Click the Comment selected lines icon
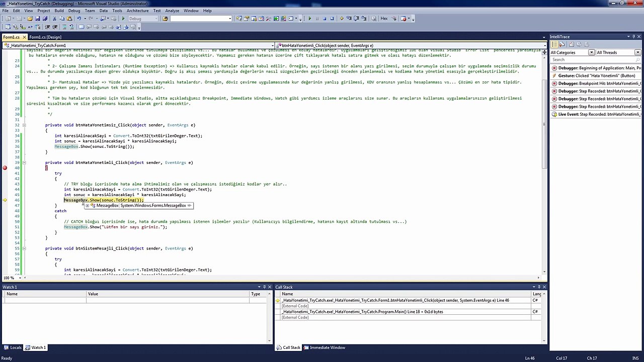This screenshot has height=362, width=644. (x=64, y=27)
